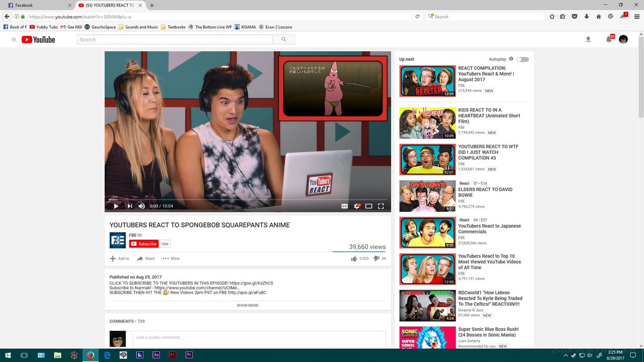Click the Firefox search box
Screen dimensions: 644x362
pyautogui.click(x=486, y=17)
